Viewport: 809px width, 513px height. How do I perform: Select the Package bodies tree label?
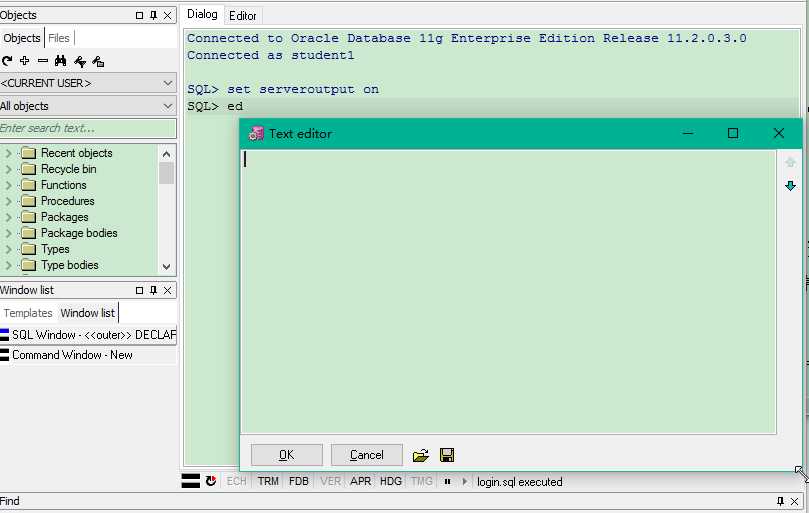coord(79,233)
